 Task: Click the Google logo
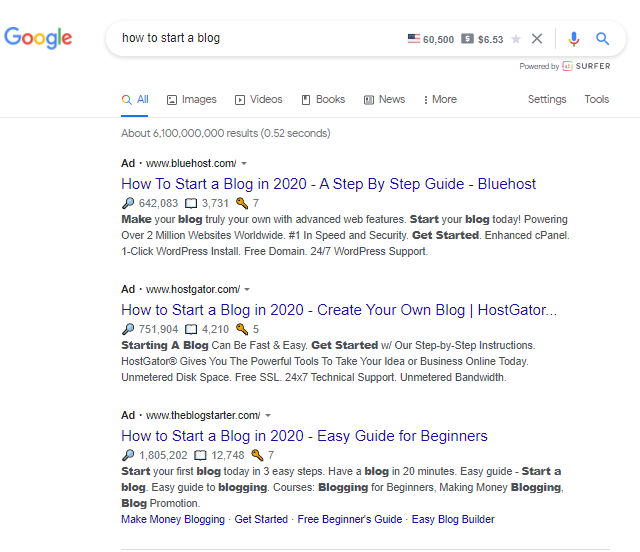(38, 38)
